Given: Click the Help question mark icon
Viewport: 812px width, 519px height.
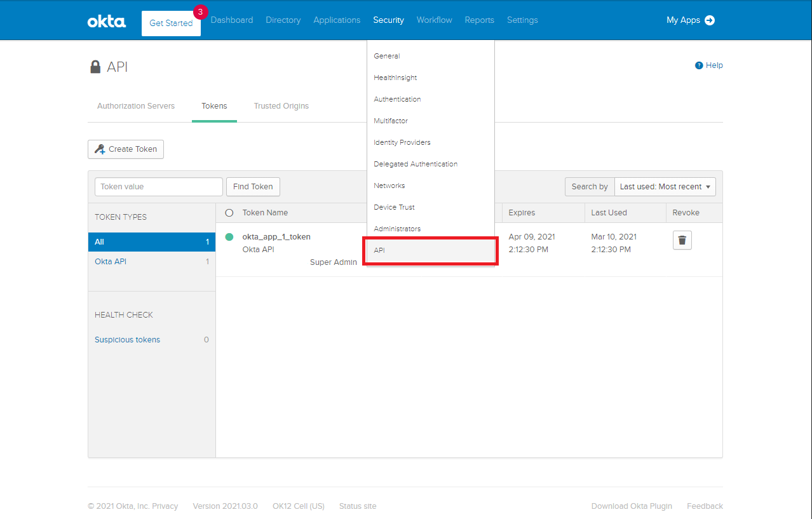Looking at the screenshot, I should 699,65.
